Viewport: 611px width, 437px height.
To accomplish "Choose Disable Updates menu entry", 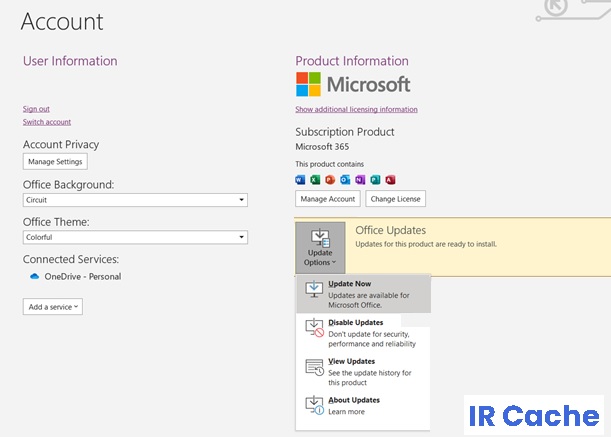I will click(x=363, y=333).
